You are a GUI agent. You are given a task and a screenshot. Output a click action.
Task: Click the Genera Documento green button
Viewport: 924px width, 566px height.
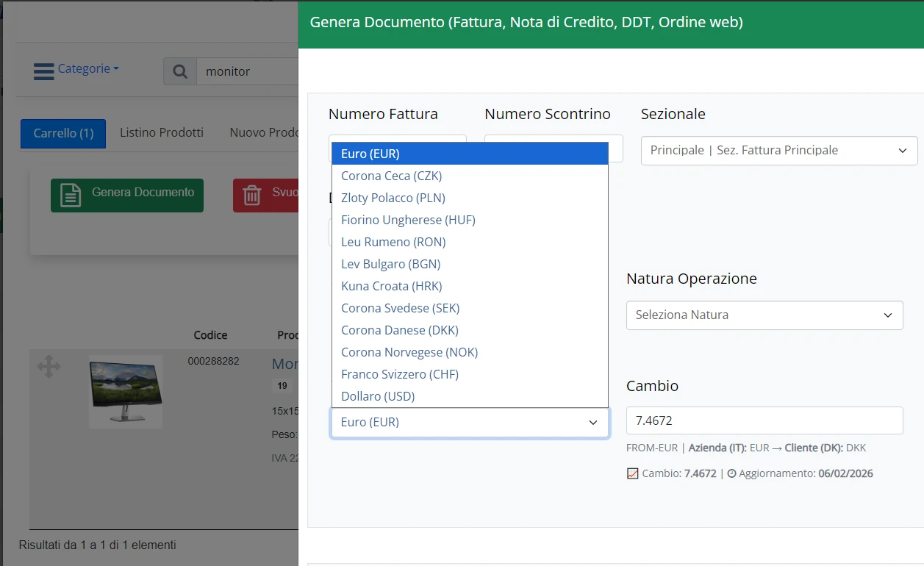click(127, 196)
